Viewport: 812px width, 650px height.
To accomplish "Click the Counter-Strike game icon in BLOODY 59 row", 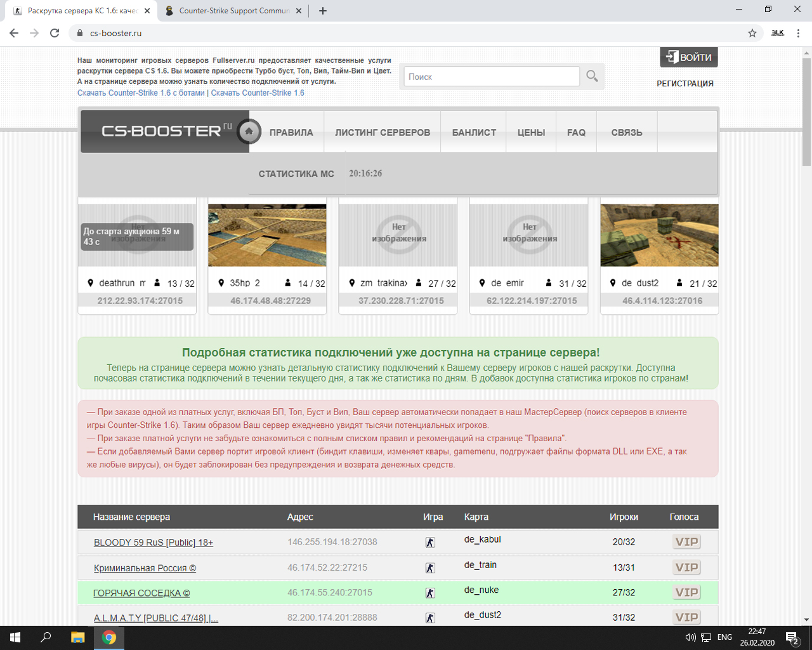I will point(430,542).
